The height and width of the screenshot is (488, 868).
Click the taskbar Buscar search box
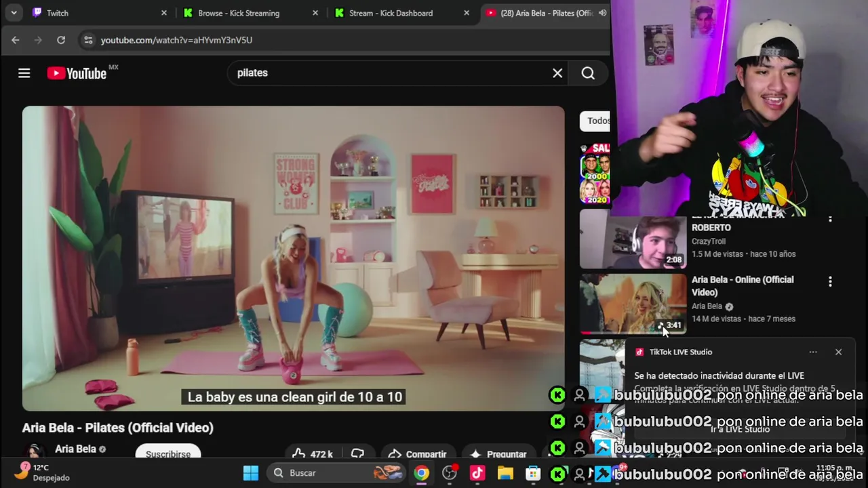coord(337,472)
